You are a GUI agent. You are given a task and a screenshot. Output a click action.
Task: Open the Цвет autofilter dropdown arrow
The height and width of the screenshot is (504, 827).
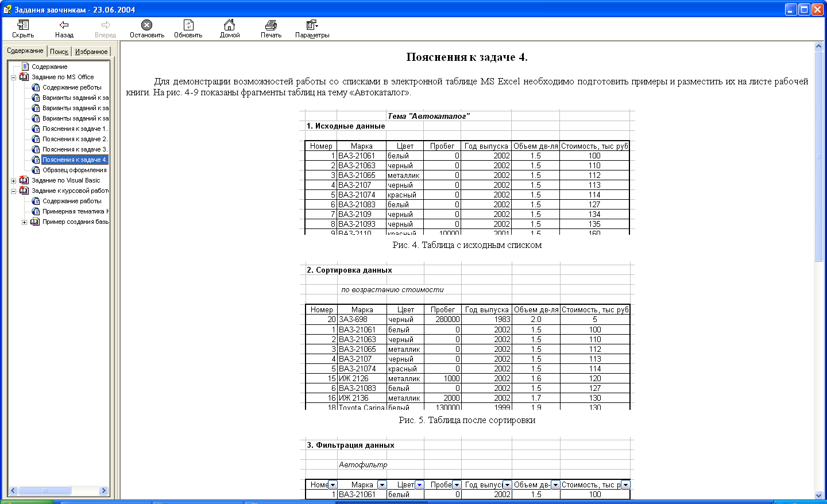(x=419, y=485)
